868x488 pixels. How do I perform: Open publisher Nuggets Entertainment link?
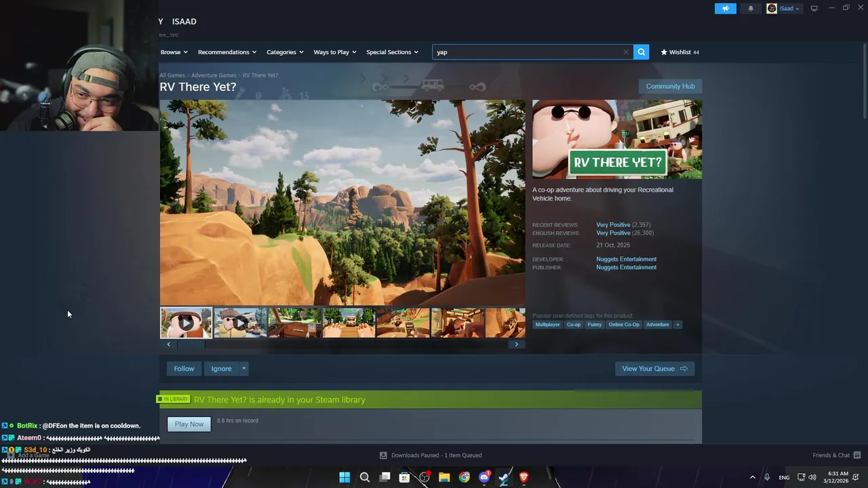626,267
